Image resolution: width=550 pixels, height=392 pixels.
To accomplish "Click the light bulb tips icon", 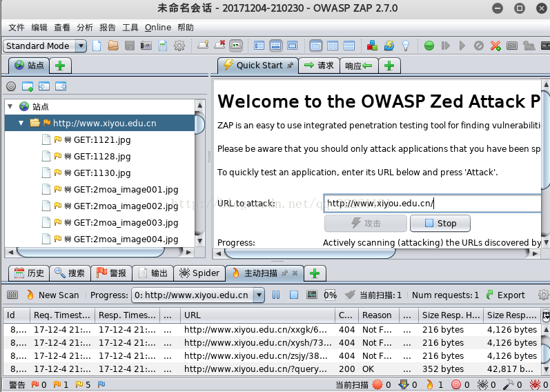I will coord(406,46).
